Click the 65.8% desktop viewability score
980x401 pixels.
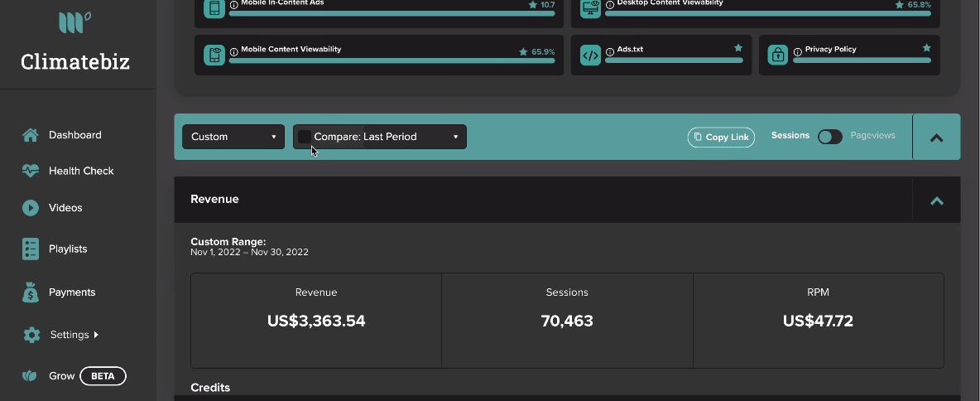(x=920, y=4)
